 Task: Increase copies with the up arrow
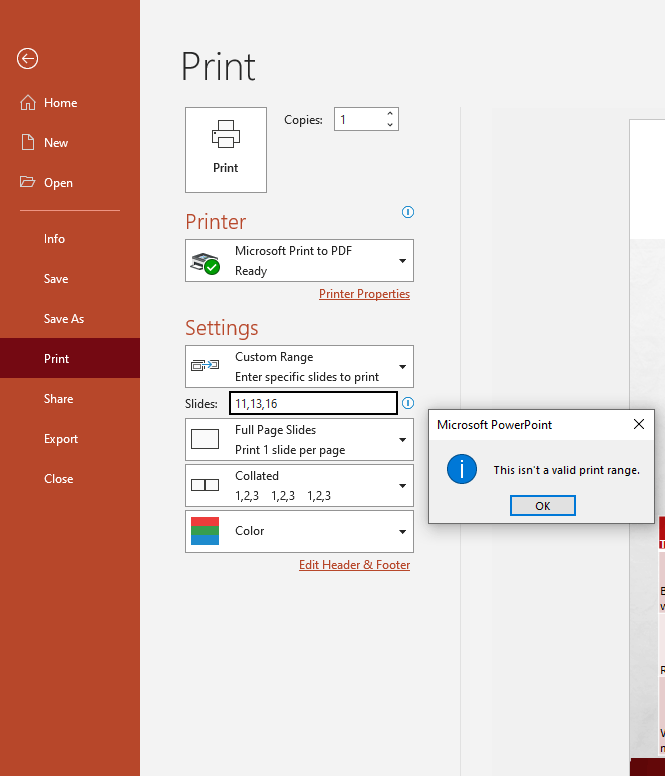(x=390, y=114)
